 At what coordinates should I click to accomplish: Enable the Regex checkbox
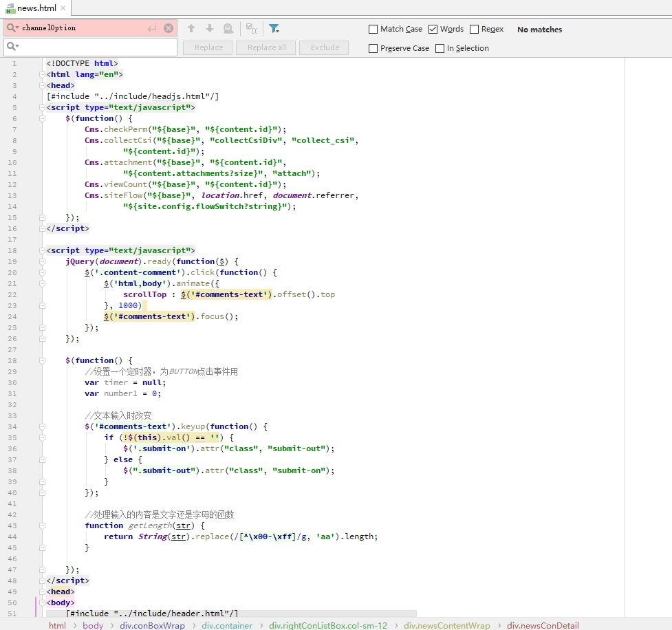[x=474, y=29]
